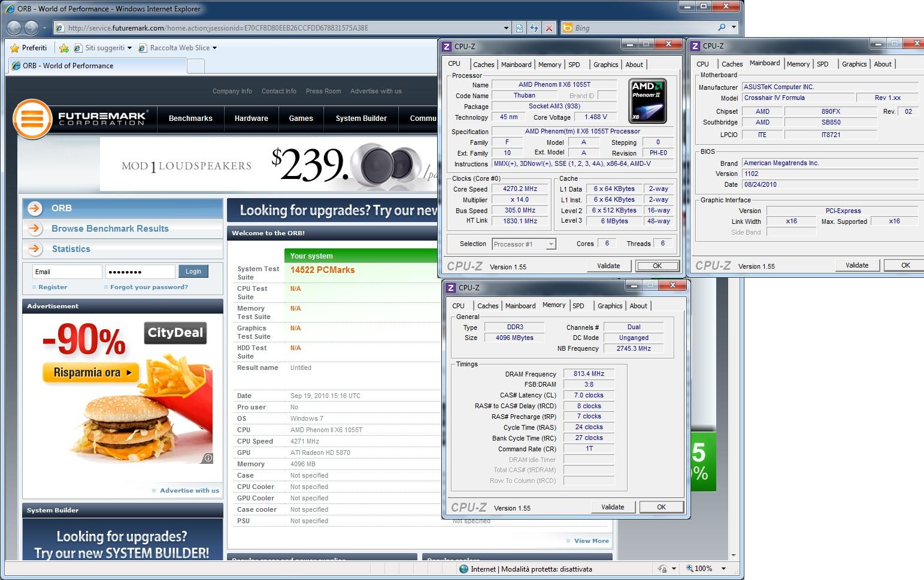Expand the Siti suggeriti dropdown
The height and width of the screenshot is (580, 924).
129,48
